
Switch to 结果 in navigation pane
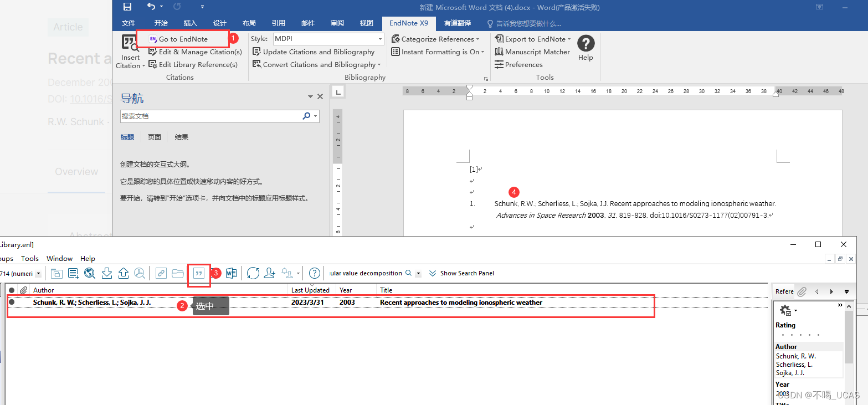point(182,137)
